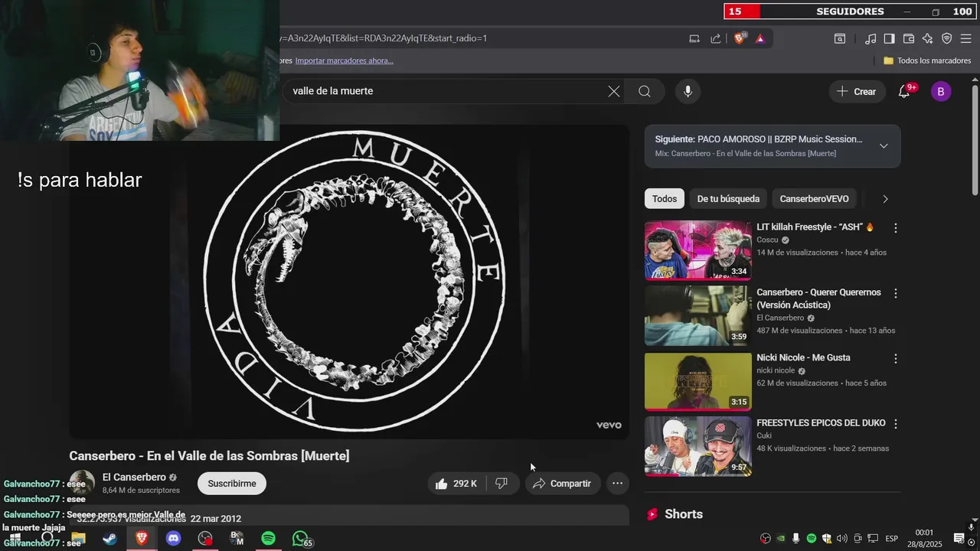Image resolution: width=980 pixels, height=551 pixels.
Task: Open WhatsApp from the taskbar
Action: click(x=301, y=539)
